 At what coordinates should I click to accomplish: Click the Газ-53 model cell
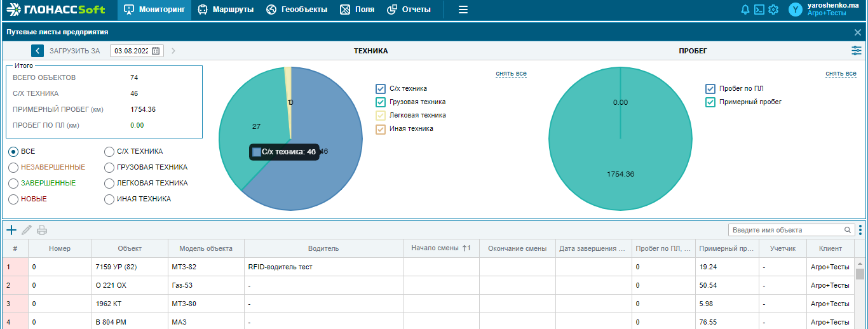(x=206, y=285)
